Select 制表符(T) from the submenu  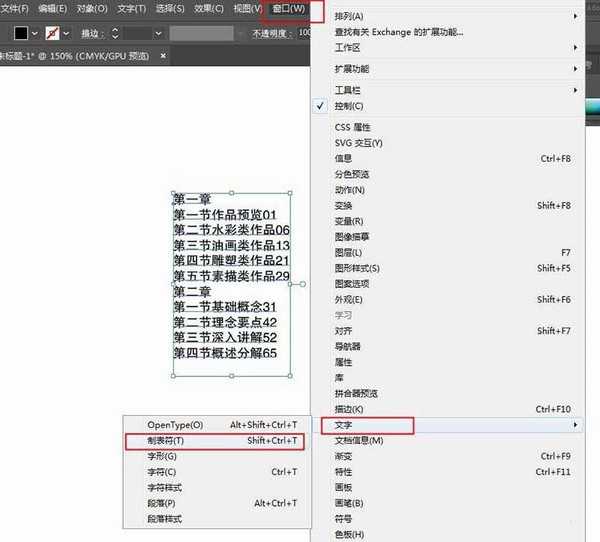coord(166,440)
